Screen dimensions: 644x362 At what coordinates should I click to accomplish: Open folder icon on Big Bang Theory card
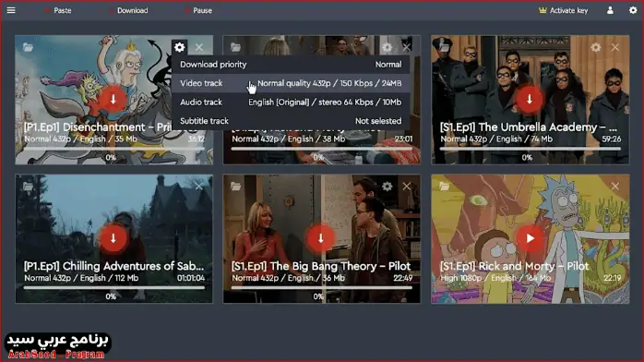[x=236, y=187]
